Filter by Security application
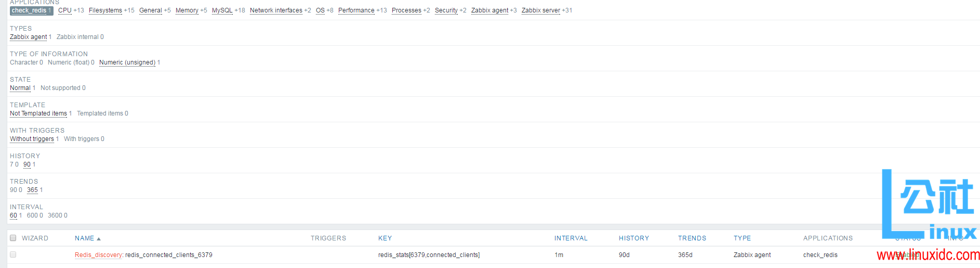This screenshot has height=268, width=980. (x=446, y=10)
